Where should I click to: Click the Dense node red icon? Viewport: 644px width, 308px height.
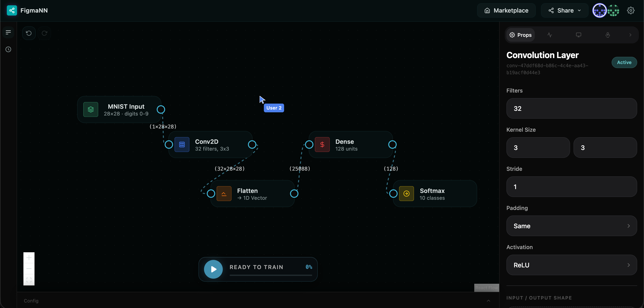(x=322, y=144)
